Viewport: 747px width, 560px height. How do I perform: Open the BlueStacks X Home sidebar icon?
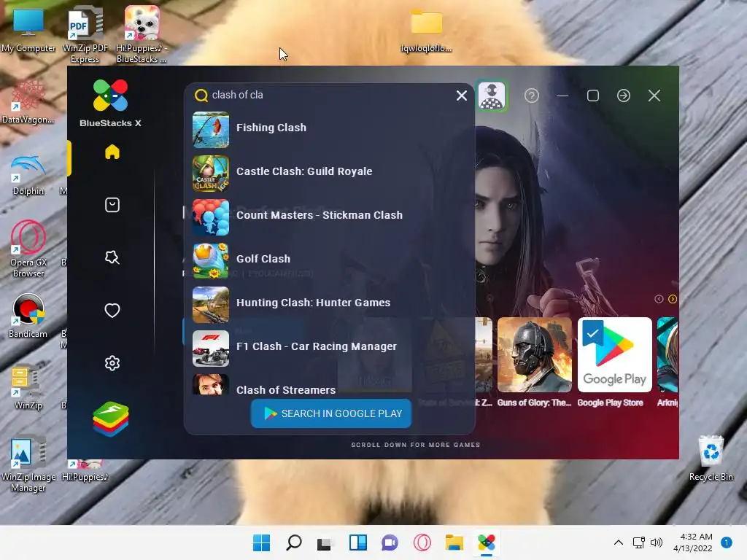click(x=112, y=152)
